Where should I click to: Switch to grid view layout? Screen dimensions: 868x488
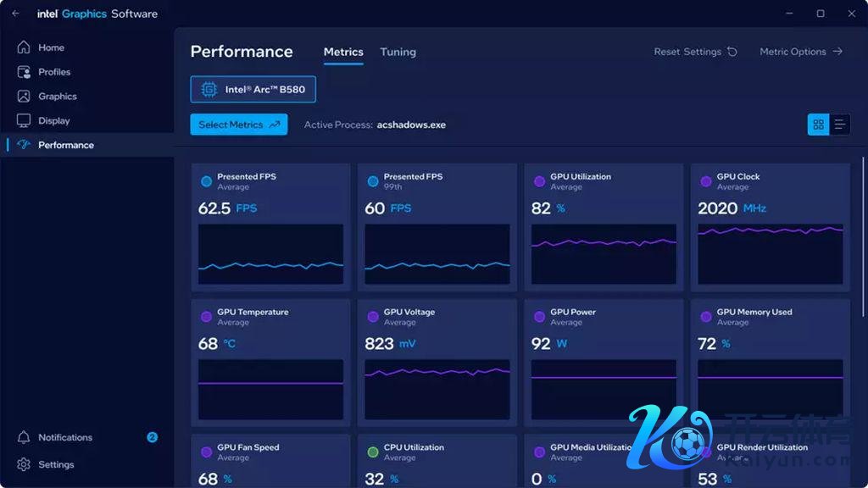(x=818, y=125)
